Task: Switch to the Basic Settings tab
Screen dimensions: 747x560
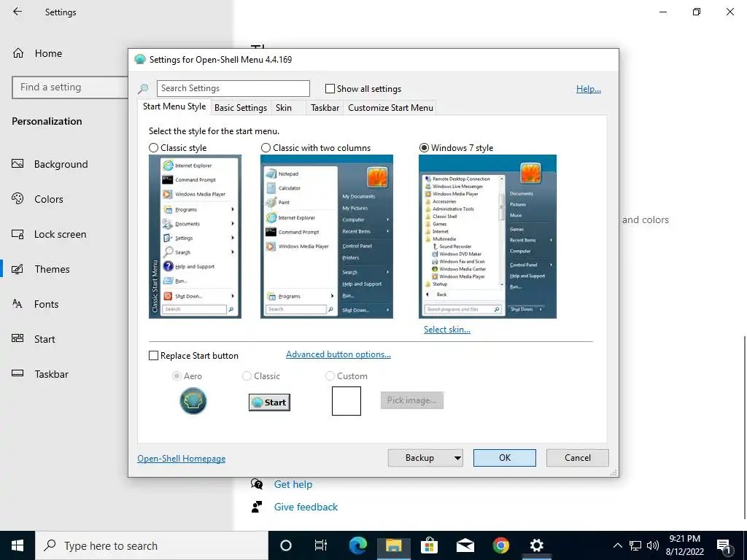Action: 241,108
